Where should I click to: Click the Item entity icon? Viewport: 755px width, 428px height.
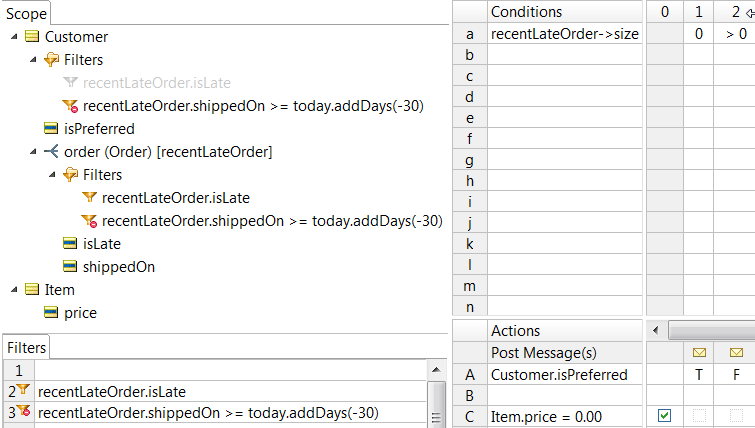point(32,289)
